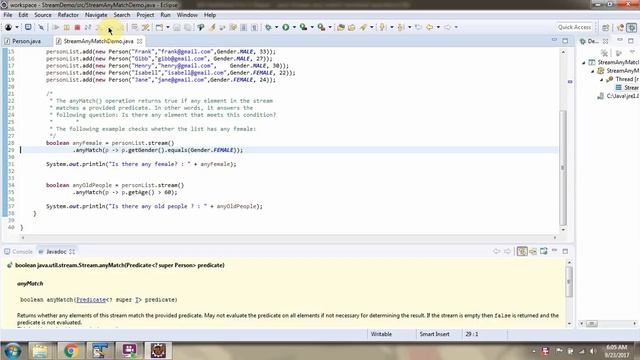Open the Next Annotation dropdown arrow
This screenshot has height=360, width=640.
click(391, 27)
